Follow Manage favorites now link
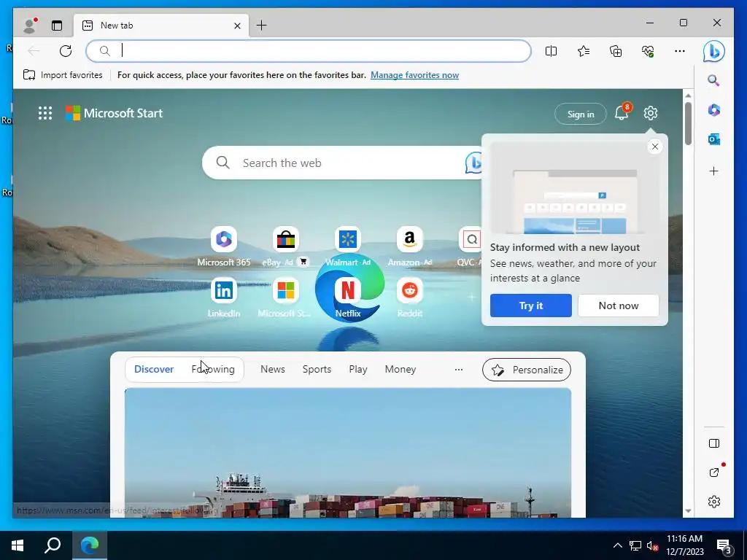 [414, 75]
